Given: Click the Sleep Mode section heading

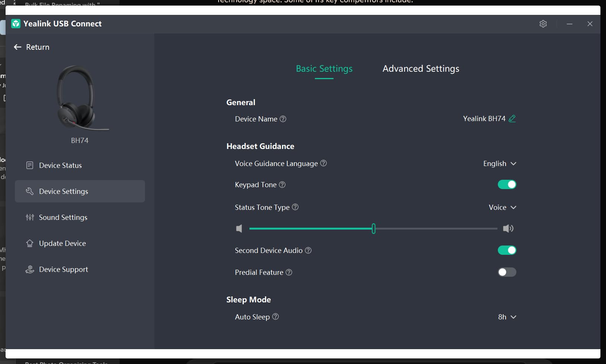Looking at the screenshot, I should (249, 300).
